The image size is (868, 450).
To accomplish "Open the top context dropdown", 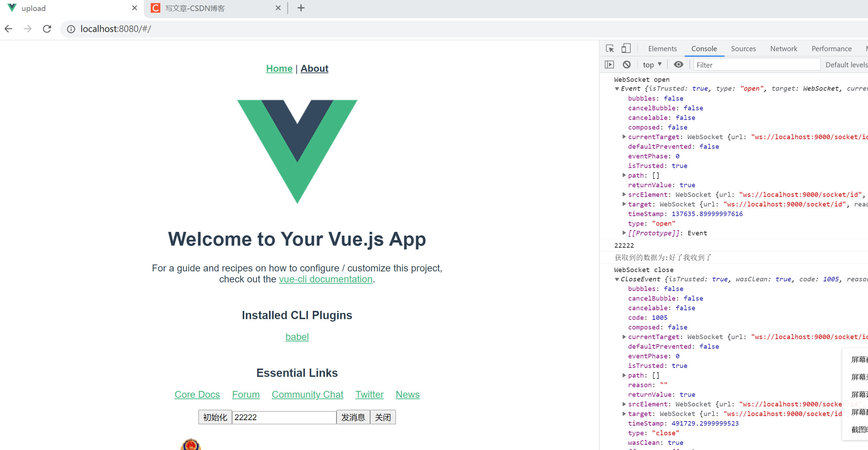I will pyautogui.click(x=652, y=65).
